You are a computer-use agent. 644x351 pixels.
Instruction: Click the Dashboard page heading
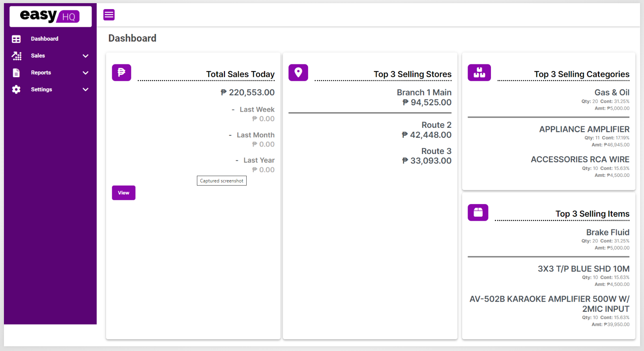132,38
